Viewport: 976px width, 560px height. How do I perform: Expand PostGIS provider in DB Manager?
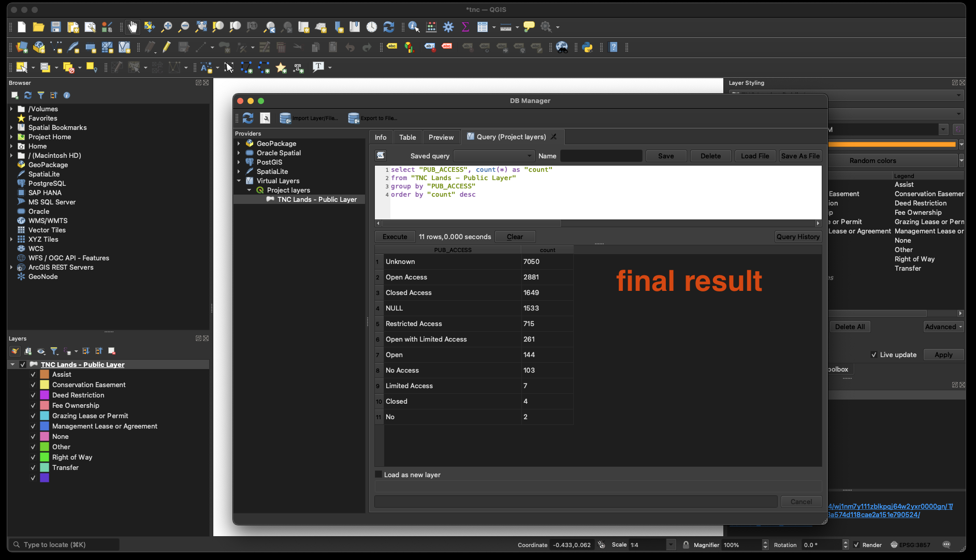239,162
